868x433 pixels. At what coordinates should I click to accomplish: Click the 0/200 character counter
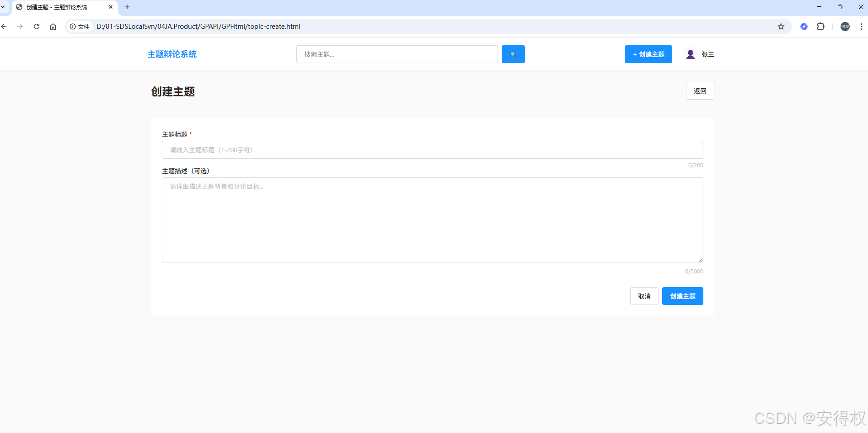pos(696,166)
